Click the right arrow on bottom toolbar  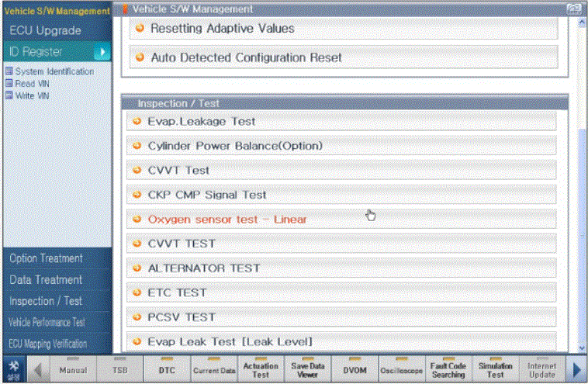tap(576, 368)
